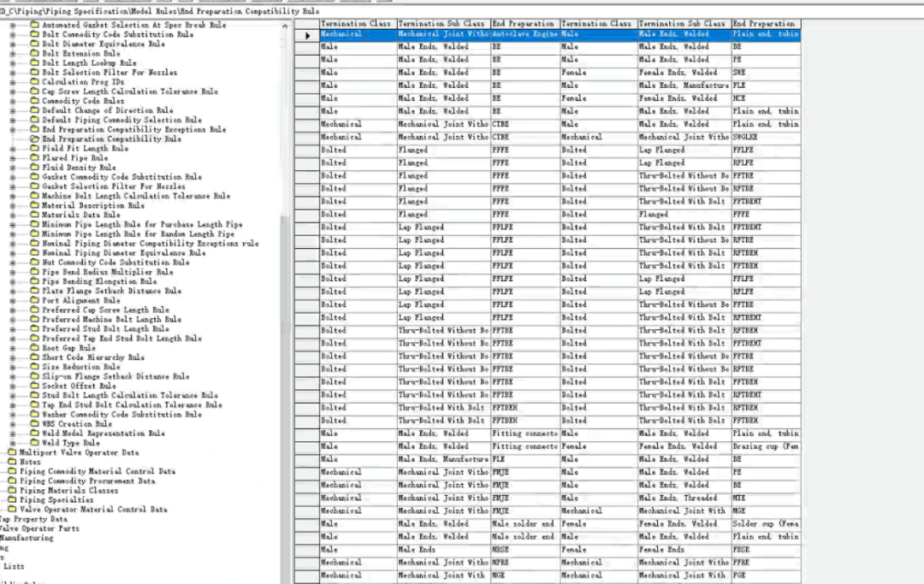Select End Preparation Compatibility Rule tree item
Screen dimensions: 924x584
111,139
